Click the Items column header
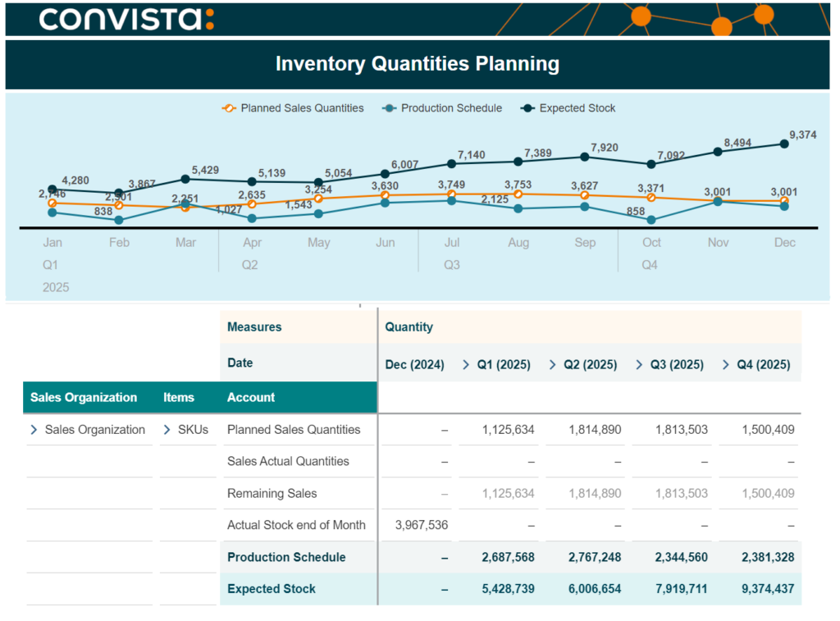840x621 pixels. pos(178,398)
